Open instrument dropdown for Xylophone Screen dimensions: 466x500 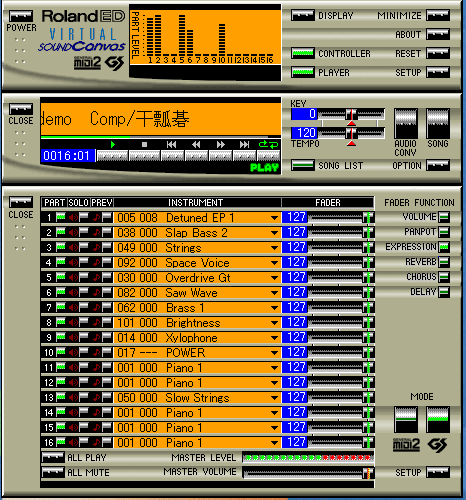274,338
